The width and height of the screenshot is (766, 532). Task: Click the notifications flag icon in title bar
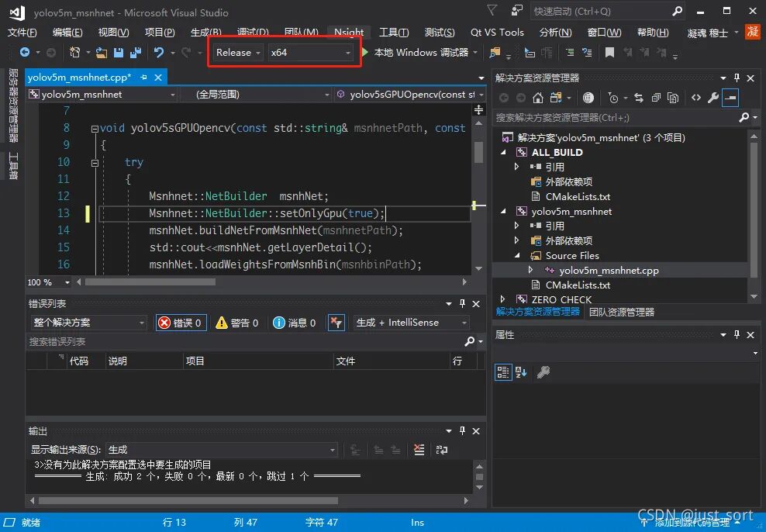point(492,11)
